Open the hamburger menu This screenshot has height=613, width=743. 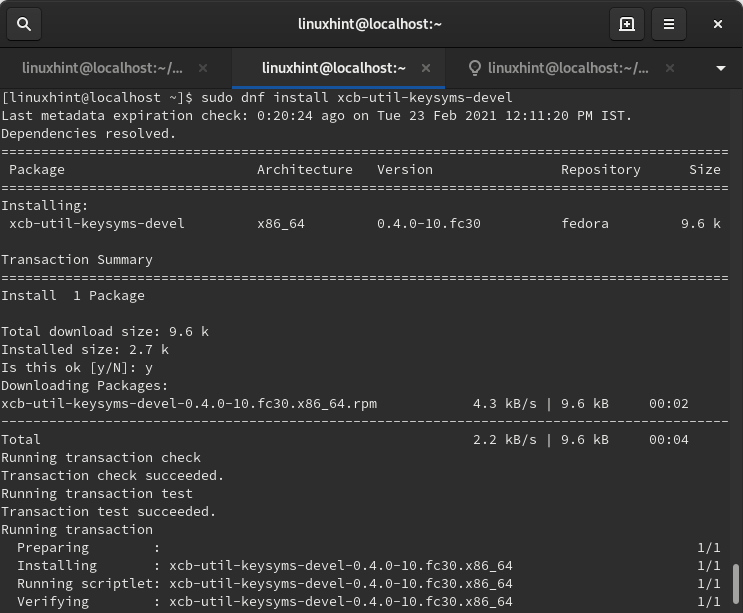(669, 24)
